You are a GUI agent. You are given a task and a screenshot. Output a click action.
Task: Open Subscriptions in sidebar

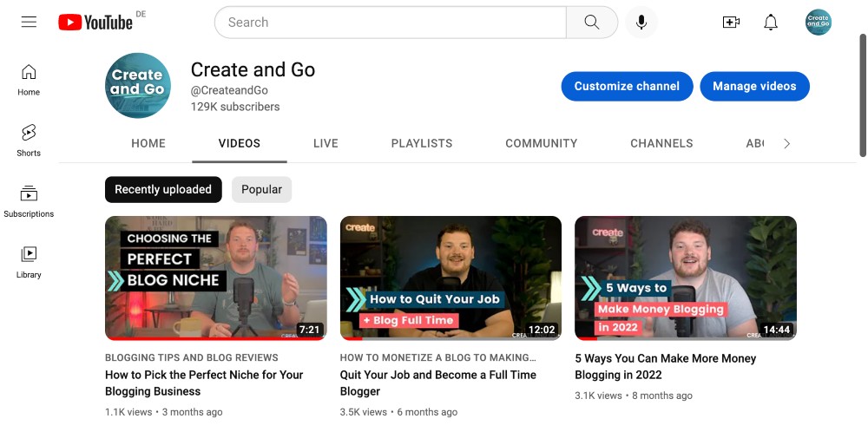click(29, 201)
